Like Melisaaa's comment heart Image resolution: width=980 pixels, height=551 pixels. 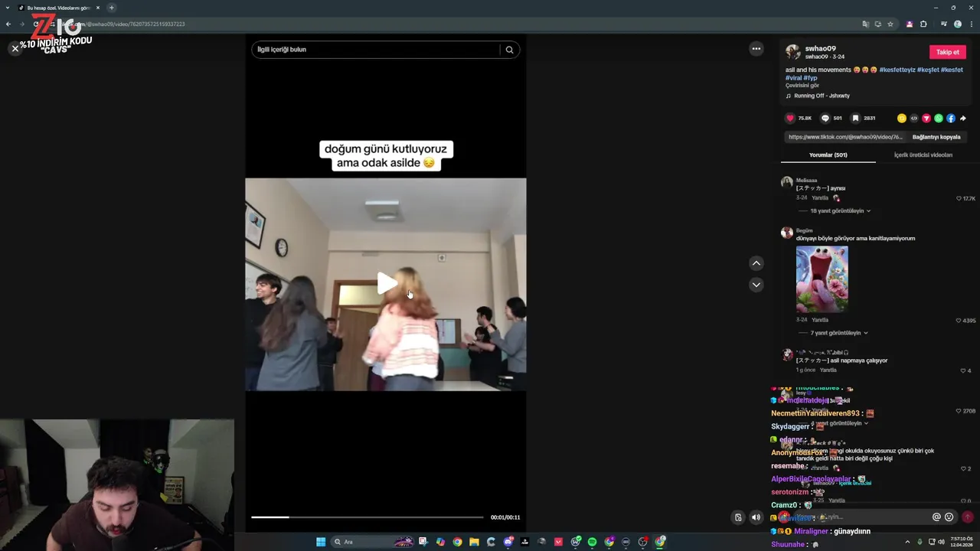pos(959,198)
